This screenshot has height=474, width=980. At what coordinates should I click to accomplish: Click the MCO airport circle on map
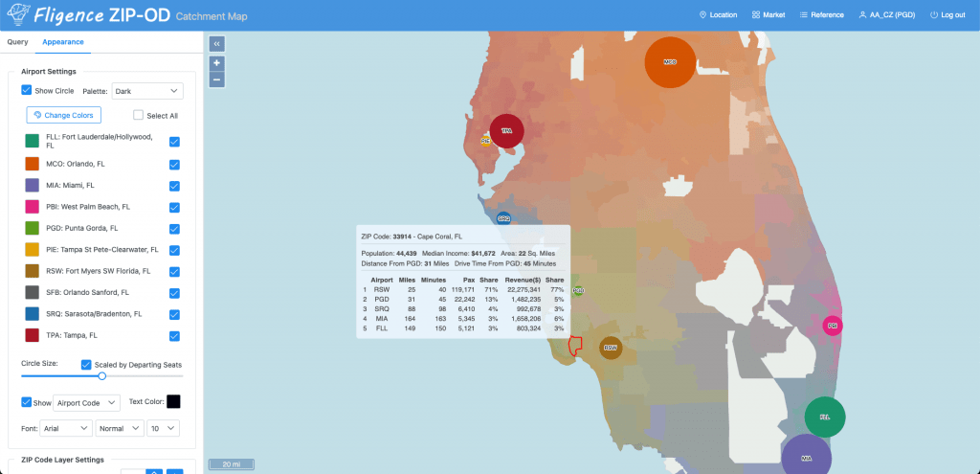tap(670, 62)
